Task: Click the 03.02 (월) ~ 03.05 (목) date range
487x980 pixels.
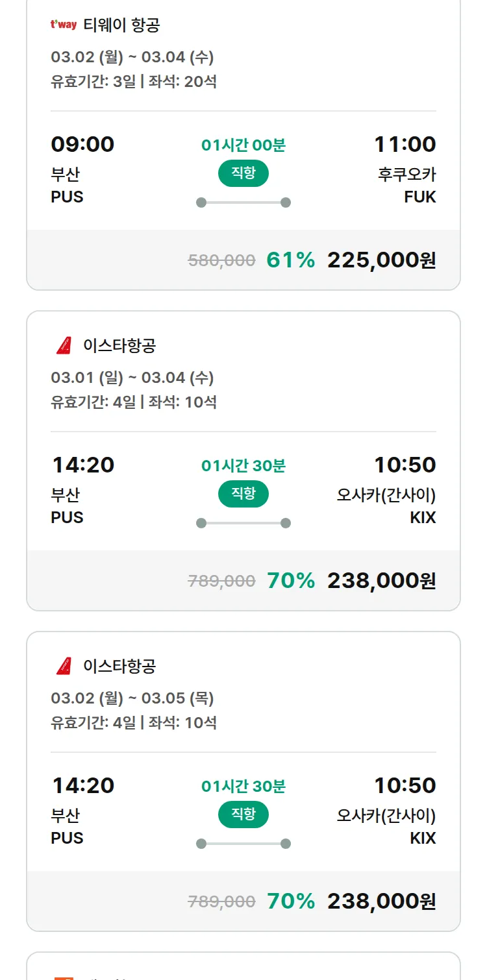Action: [132, 698]
